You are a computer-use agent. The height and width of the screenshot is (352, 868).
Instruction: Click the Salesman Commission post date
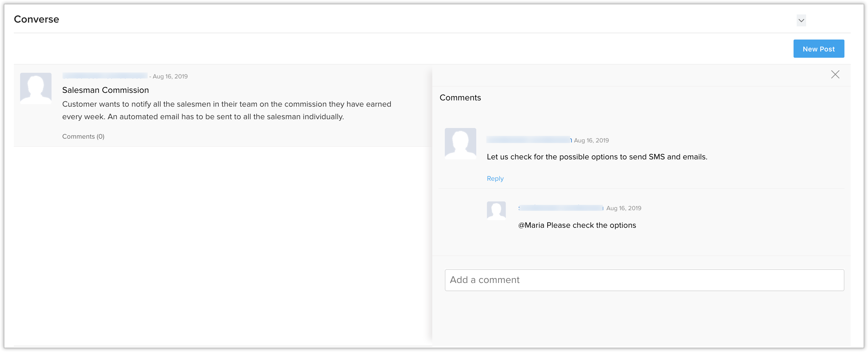coord(170,76)
